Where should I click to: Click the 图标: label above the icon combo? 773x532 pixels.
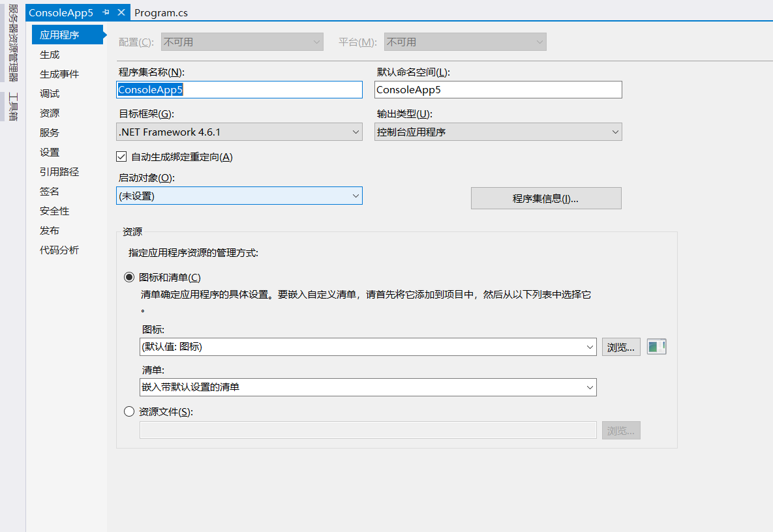pyautogui.click(x=153, y=329)
